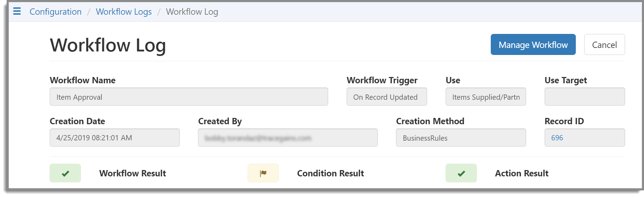Click the Condition Result flag icon

click(263, 173)
